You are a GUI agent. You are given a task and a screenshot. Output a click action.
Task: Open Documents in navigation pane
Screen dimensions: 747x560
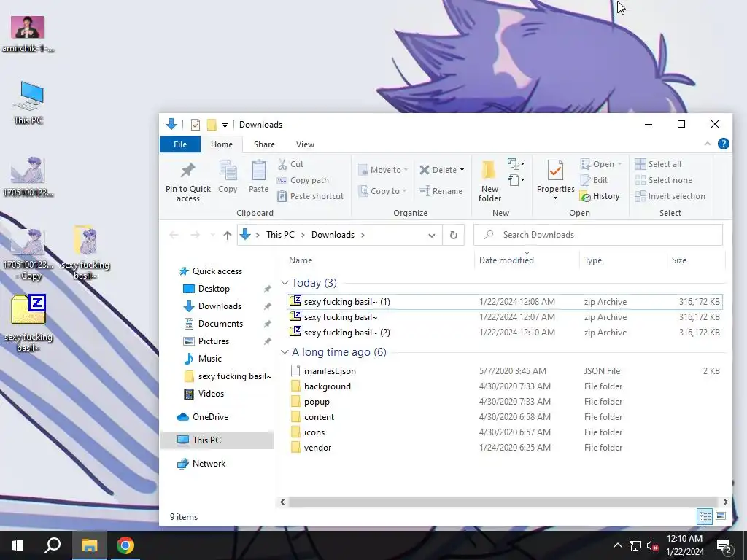pyautogui.click(x=220, y=324)
